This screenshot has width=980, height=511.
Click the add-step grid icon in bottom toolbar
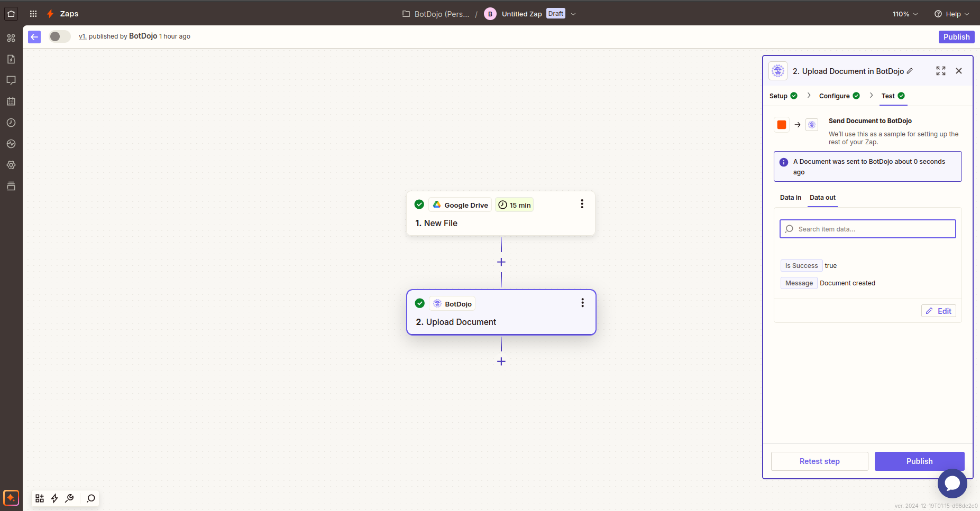40,498
